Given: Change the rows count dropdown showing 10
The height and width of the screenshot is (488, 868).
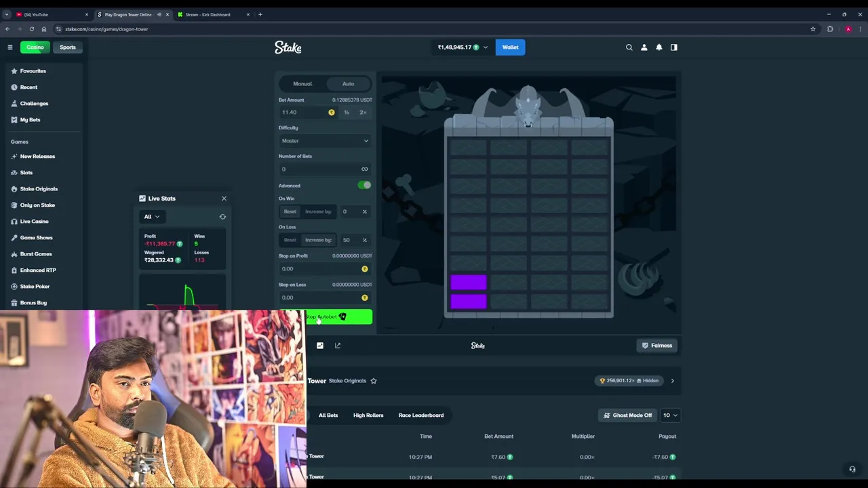Looking at the screenshot, I should coord(669,415).
